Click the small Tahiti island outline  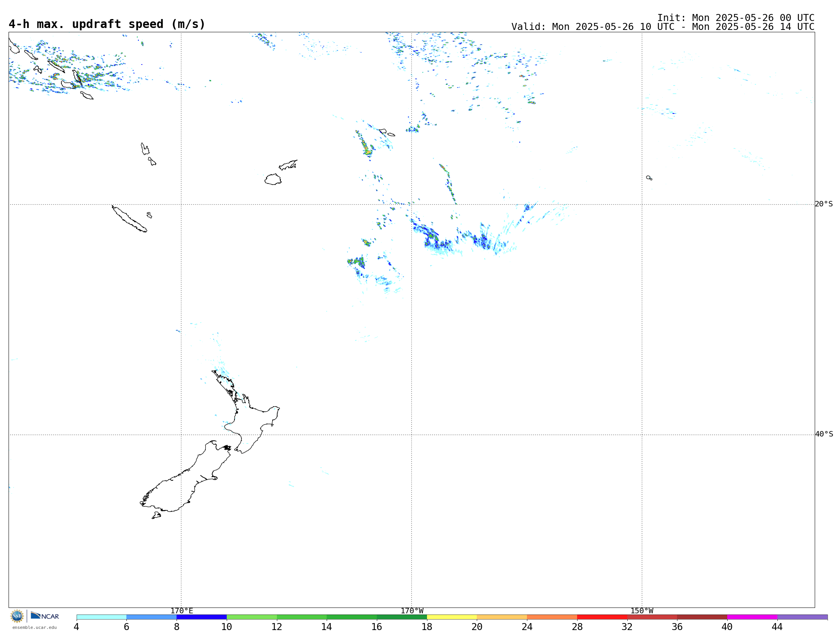tap(649, 178)
